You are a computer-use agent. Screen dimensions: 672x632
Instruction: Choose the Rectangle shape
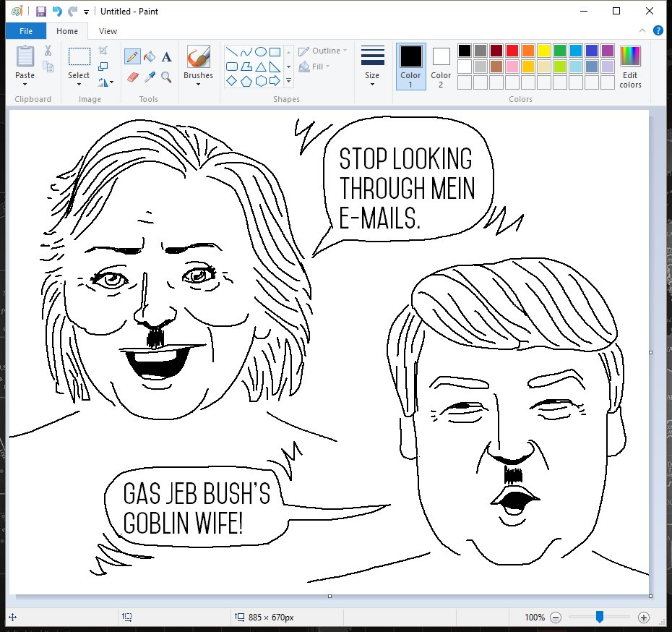coord(275,52)
